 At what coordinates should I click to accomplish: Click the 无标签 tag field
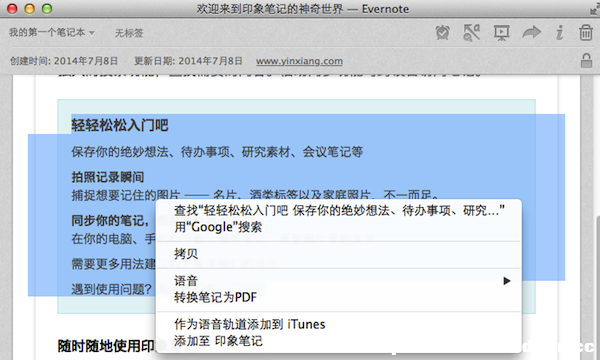129,33
